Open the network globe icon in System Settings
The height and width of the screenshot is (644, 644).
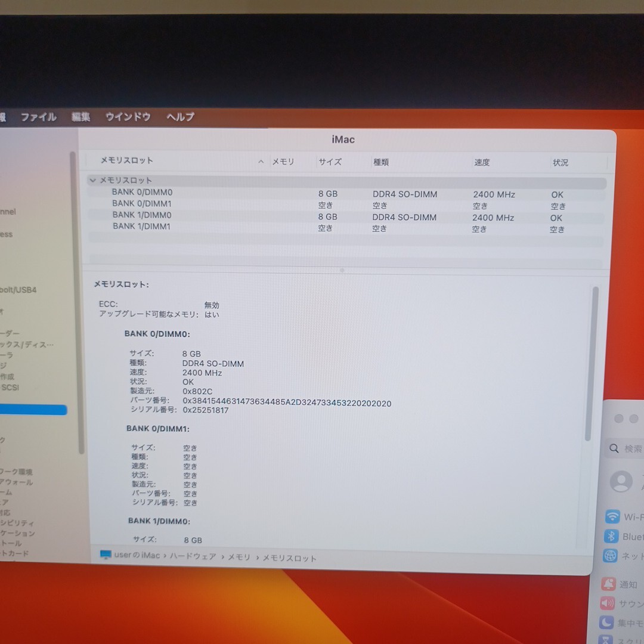610,556
